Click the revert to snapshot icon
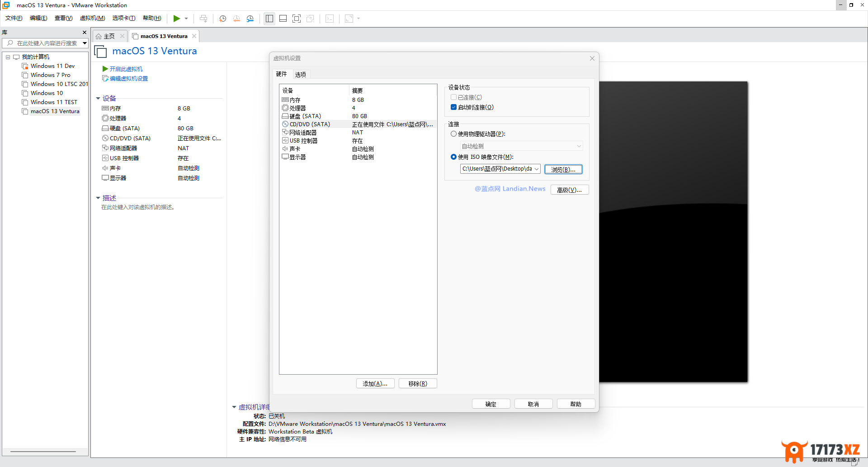Image resolution: width=868 pixels, height=467 pixels. (236, 19)
